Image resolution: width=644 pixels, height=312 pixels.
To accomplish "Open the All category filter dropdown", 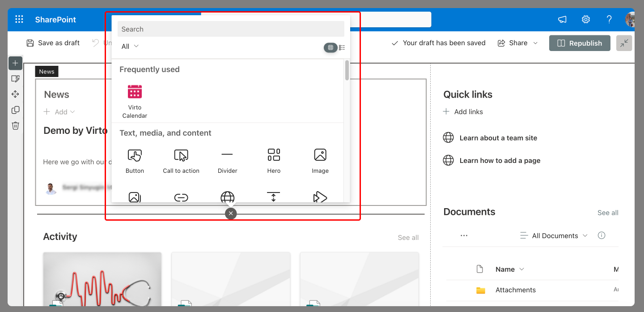I will coord(130,47).
